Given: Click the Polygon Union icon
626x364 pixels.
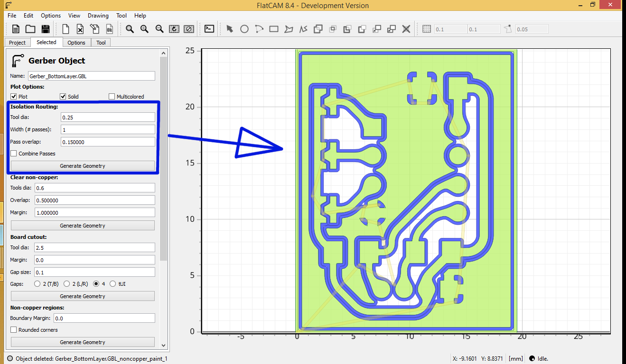Looking at the screenshot, I should click(x=318, y=29).
